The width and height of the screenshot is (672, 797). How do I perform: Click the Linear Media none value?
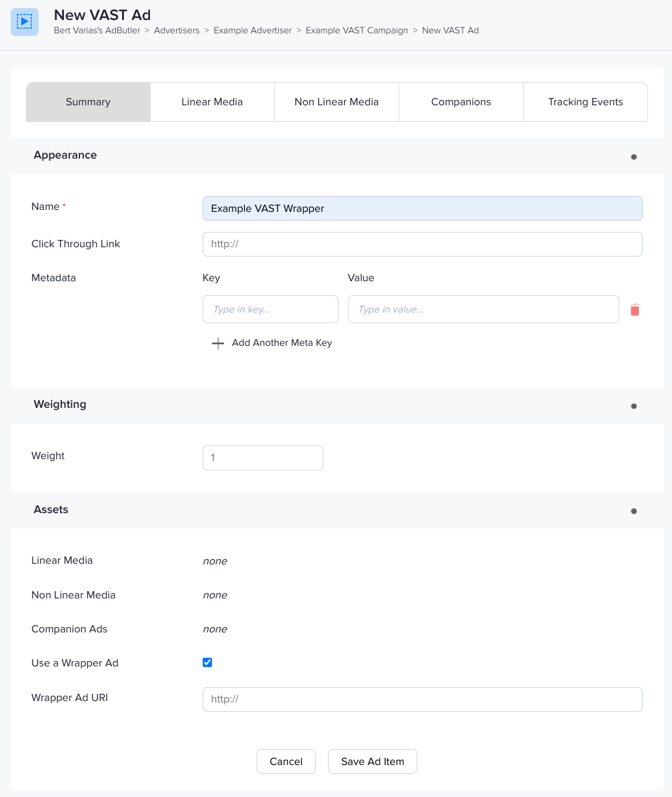(215, 561)
